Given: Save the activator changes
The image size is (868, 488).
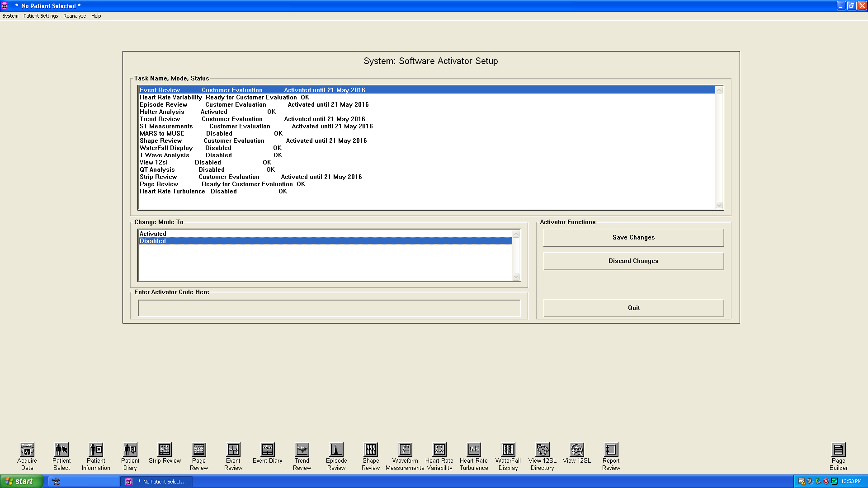Looking at the screenshot, I should pos(633,237).
